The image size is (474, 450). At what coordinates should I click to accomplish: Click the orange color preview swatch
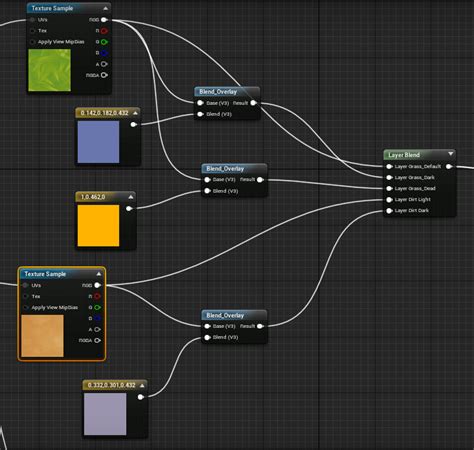click(98, 226)
